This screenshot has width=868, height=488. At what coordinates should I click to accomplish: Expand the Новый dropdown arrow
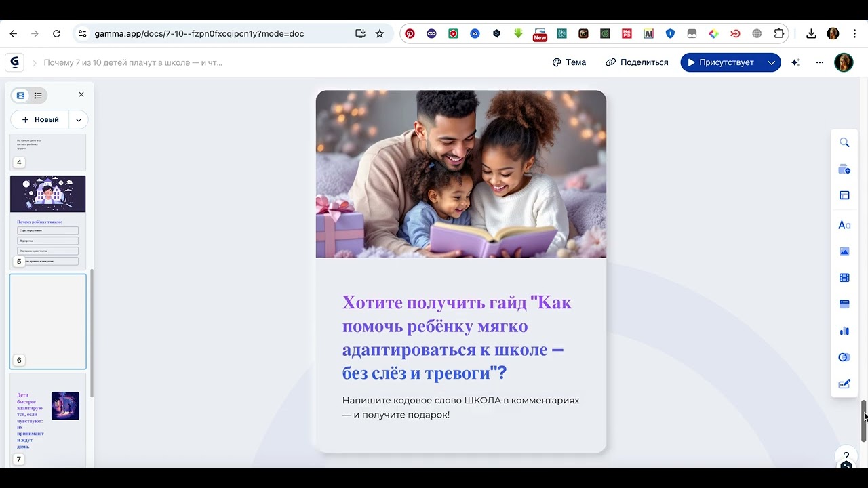tap(79, 120)
